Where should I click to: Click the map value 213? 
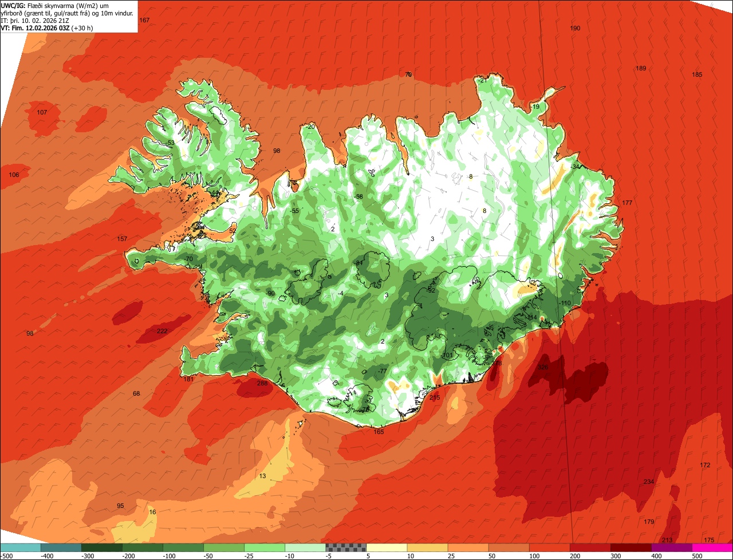(x=667, y=540)
